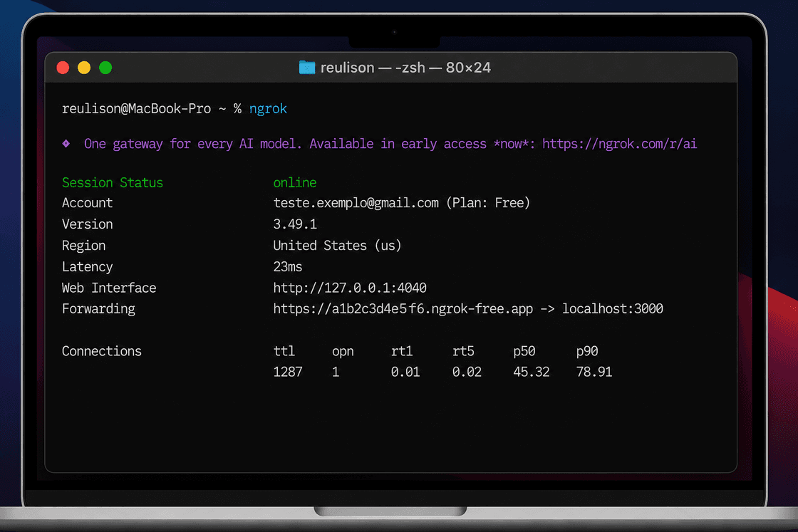798x532 pixels.
Task: Click the green zoom window button
Action: [105, 68]
